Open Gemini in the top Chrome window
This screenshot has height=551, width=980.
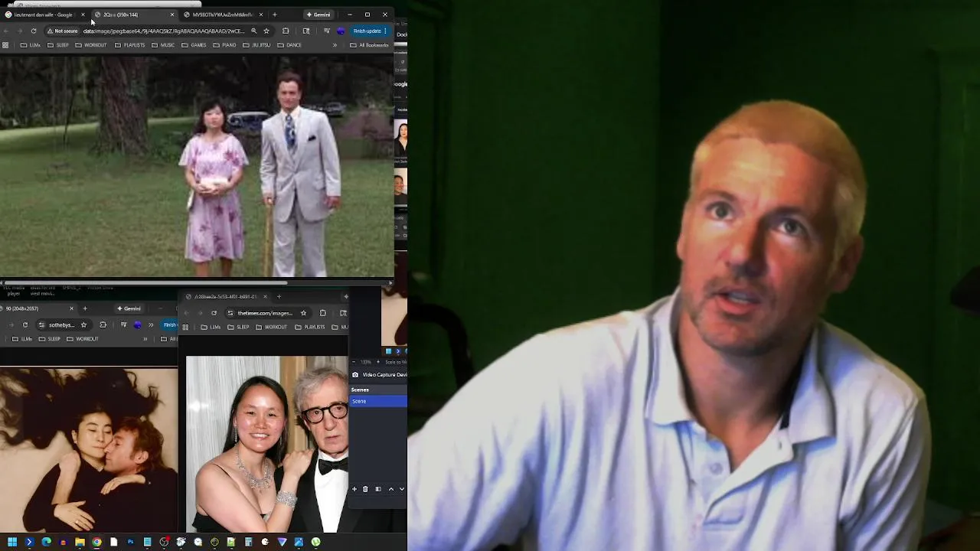point(318,15)
